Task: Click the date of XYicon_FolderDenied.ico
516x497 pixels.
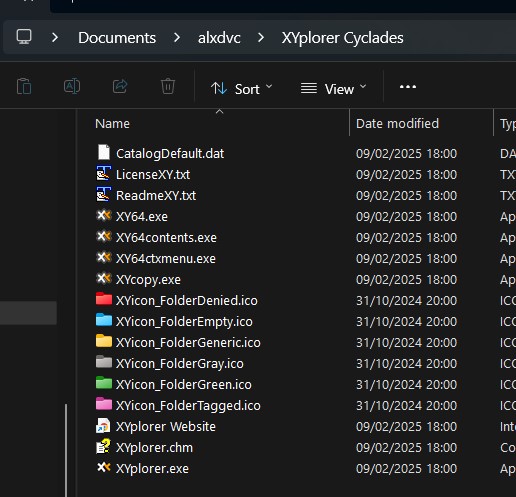Action: pos(406,301)
